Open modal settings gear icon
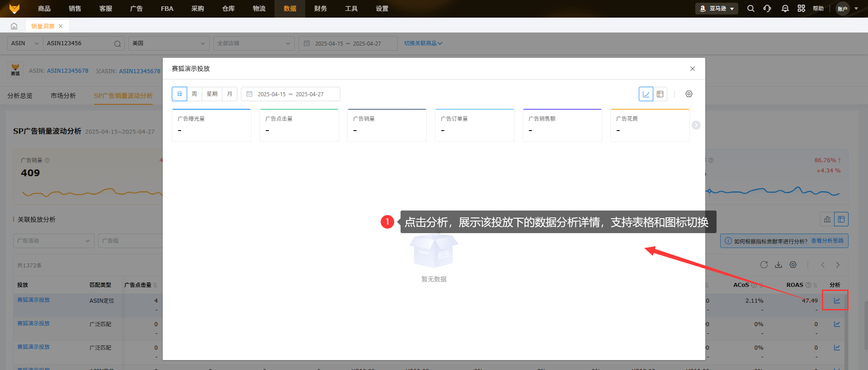This screenshot has width=868, height=370. (x=689, y=94)
